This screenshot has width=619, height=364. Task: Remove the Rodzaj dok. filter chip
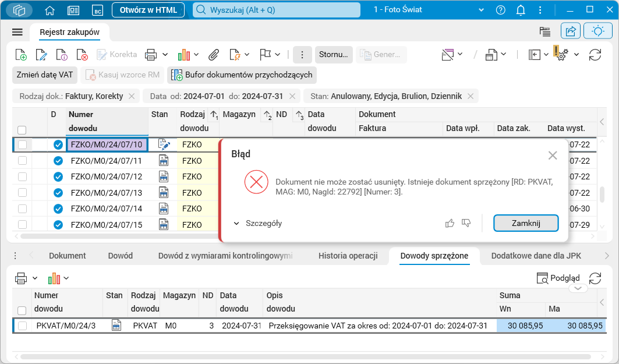pos(132,96)
